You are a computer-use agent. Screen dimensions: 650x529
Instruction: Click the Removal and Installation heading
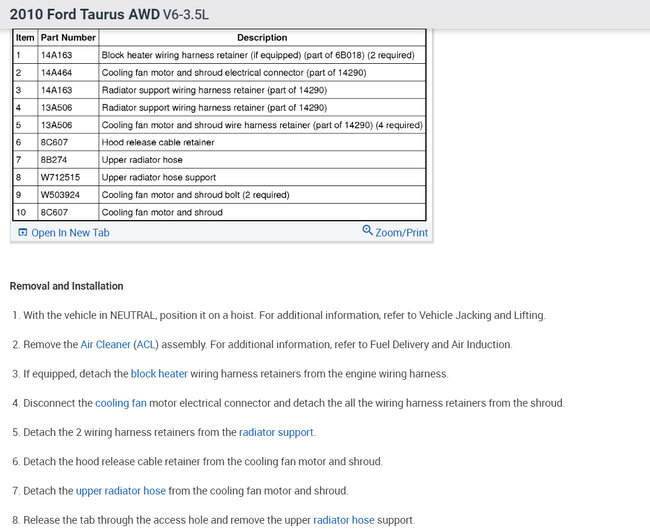[66, 286]
